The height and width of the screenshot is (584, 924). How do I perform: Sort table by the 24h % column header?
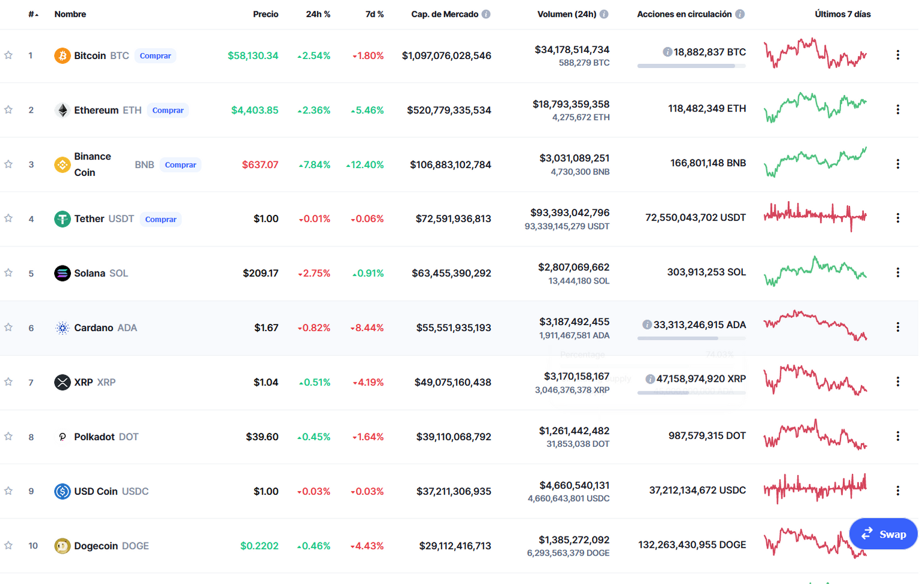click(x=318, y=14)
